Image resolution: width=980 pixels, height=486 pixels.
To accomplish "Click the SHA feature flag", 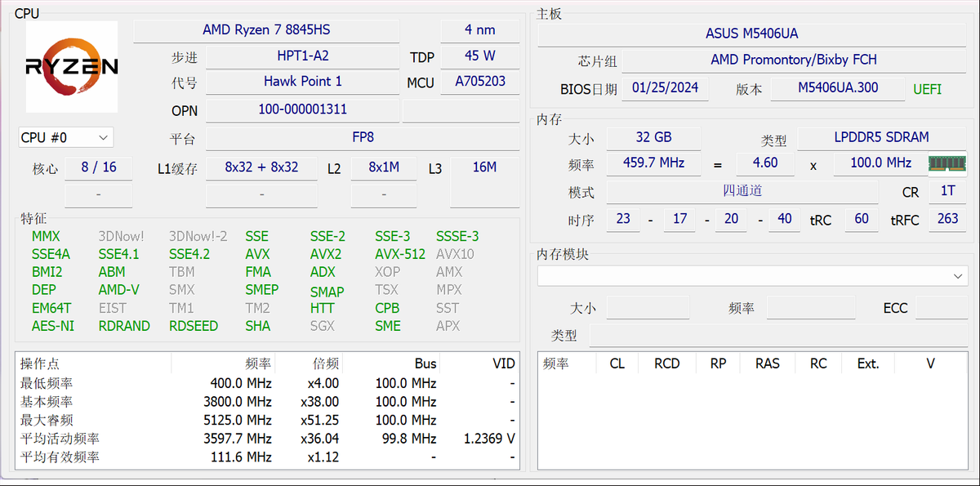I will [257, 326].
